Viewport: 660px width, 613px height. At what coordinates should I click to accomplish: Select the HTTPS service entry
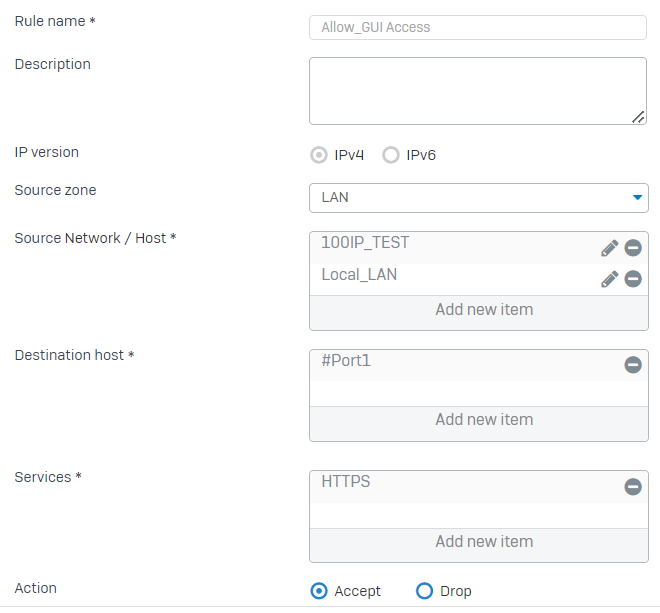346,482
